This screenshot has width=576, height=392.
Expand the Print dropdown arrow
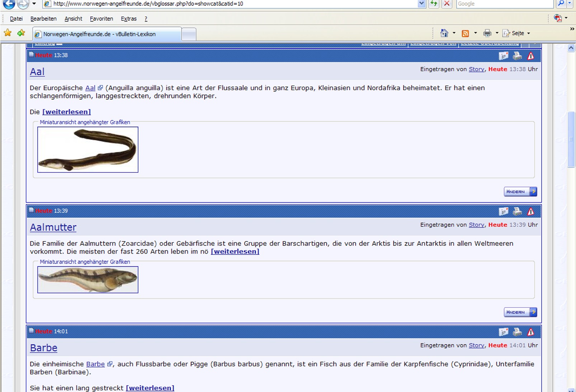click(x=497, y=33)
